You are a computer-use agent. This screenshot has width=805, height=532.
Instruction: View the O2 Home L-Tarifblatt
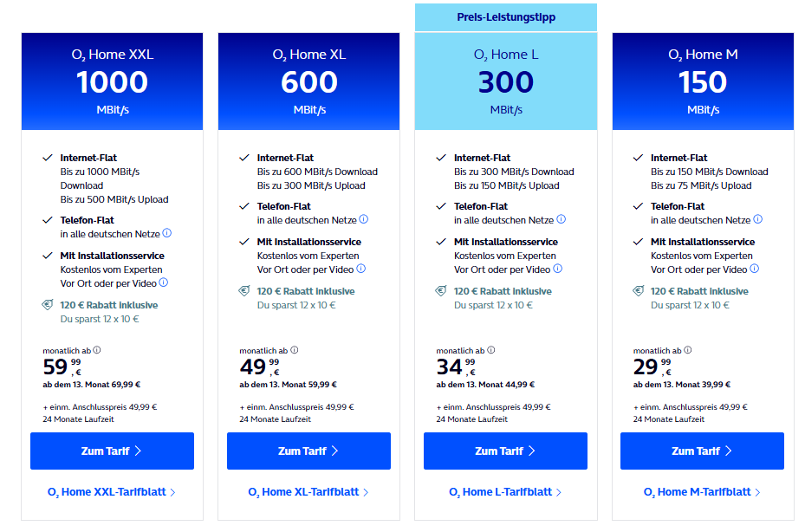point(505,492)
